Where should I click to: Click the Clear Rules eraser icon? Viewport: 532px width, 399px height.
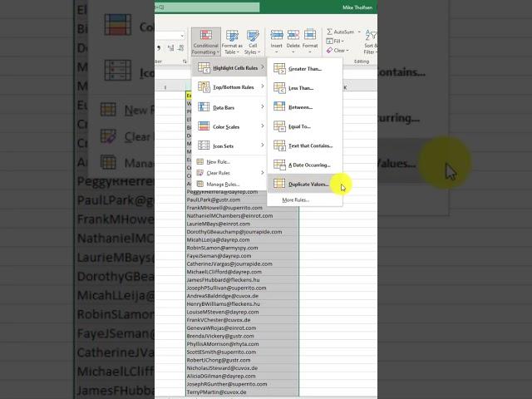(x=200, y=173)
